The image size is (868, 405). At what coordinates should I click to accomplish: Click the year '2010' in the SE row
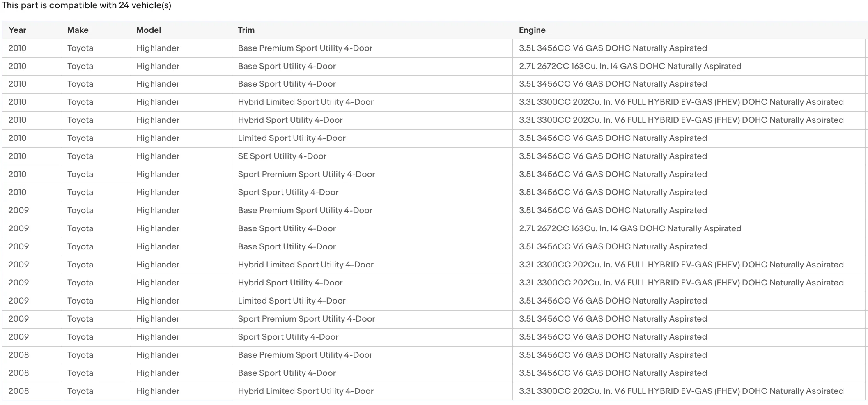(x=17, y=156)
